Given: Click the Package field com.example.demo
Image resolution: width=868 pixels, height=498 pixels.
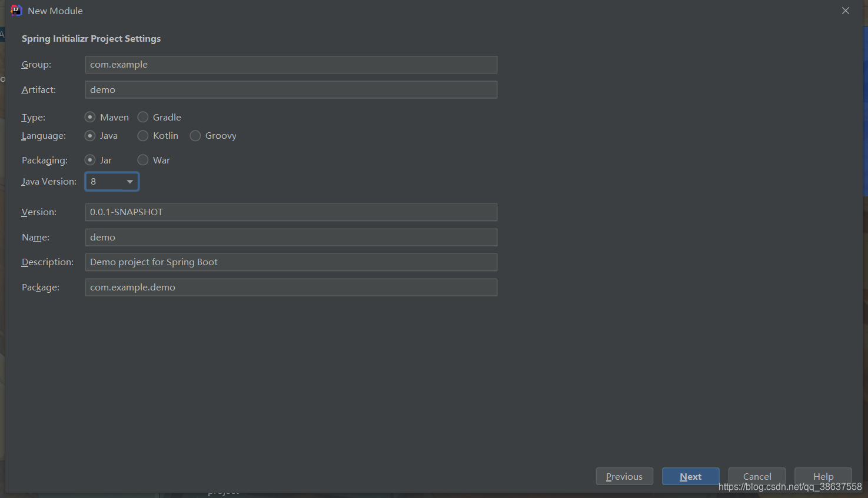Looking at the screenshot, I should (291, 288).
